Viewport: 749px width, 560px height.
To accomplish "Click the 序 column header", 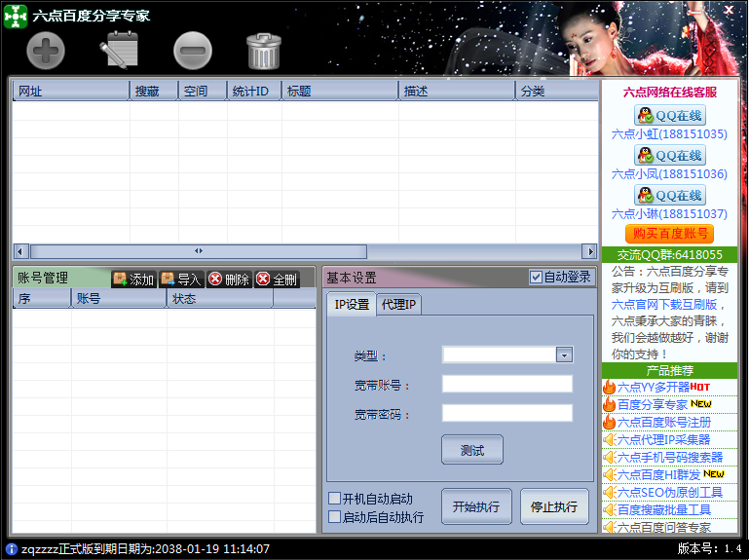I will click(42, 299).
